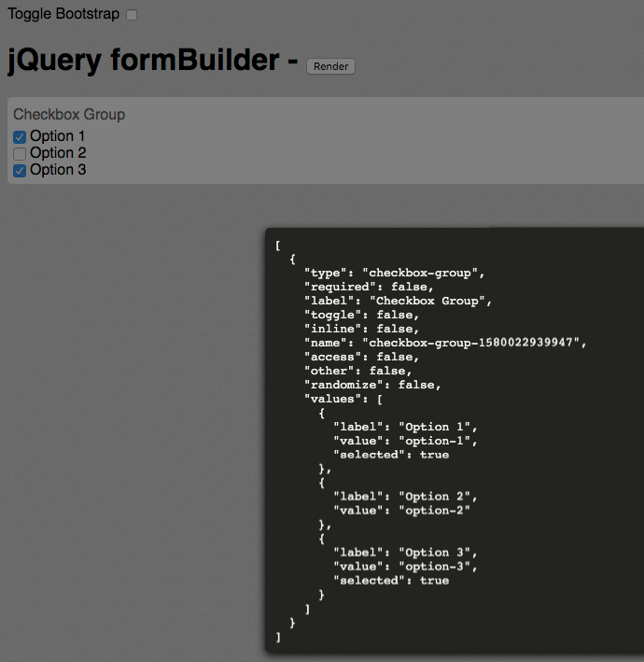
Task: Click the "values": [ JSON line
Action: [x=343, y=399]
